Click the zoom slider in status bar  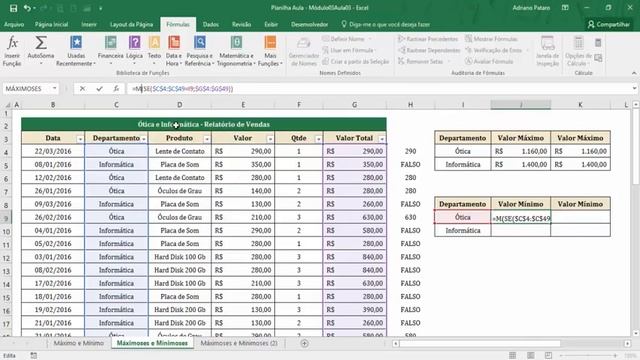588,356
